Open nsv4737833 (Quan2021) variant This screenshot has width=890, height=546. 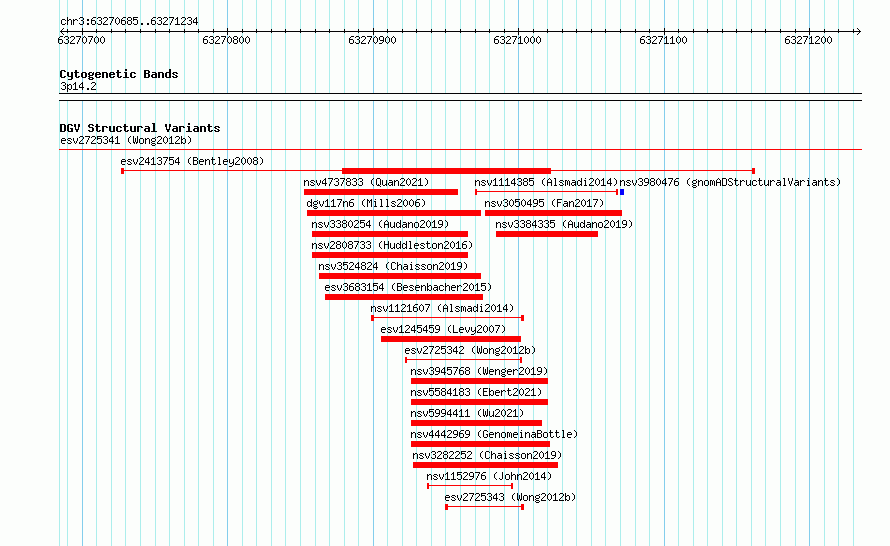coord(366,182)
